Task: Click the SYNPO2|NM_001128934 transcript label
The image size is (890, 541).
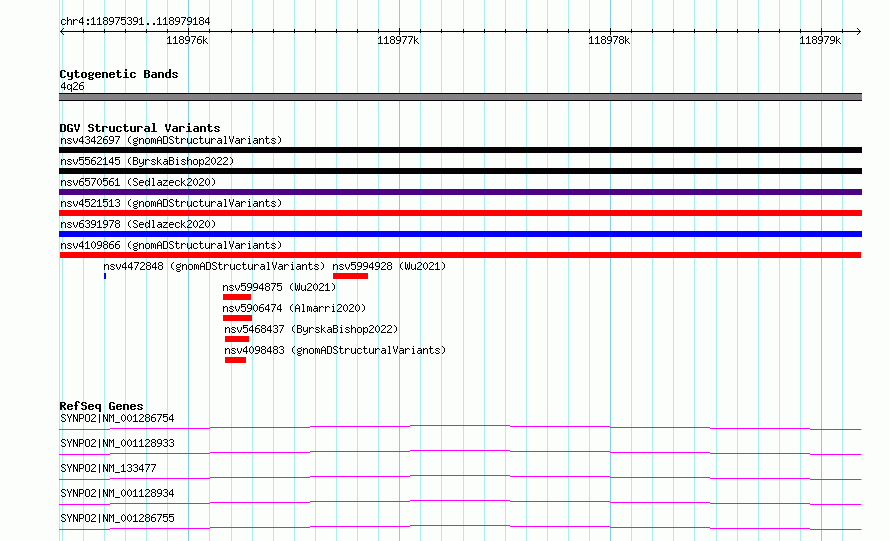Action: click(x=117, y=493)
